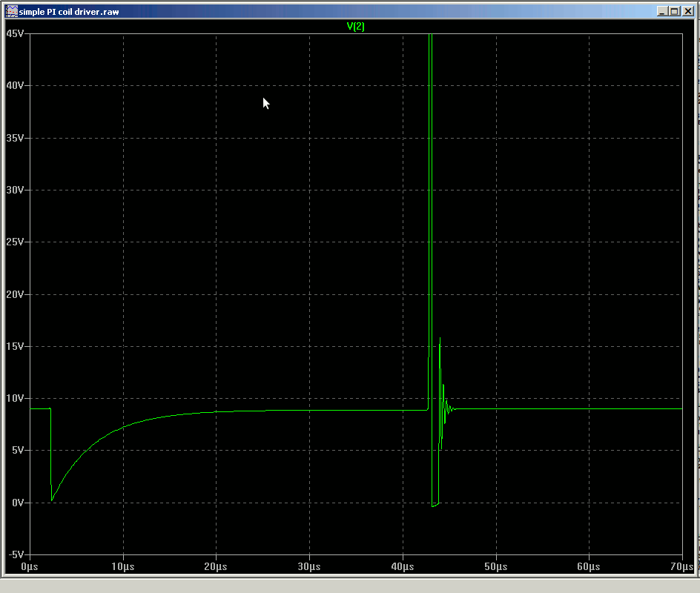This screenshot has height=593, width=700.
Task: Click the 15V vertical axis label
Action: [x=15, y=346]
